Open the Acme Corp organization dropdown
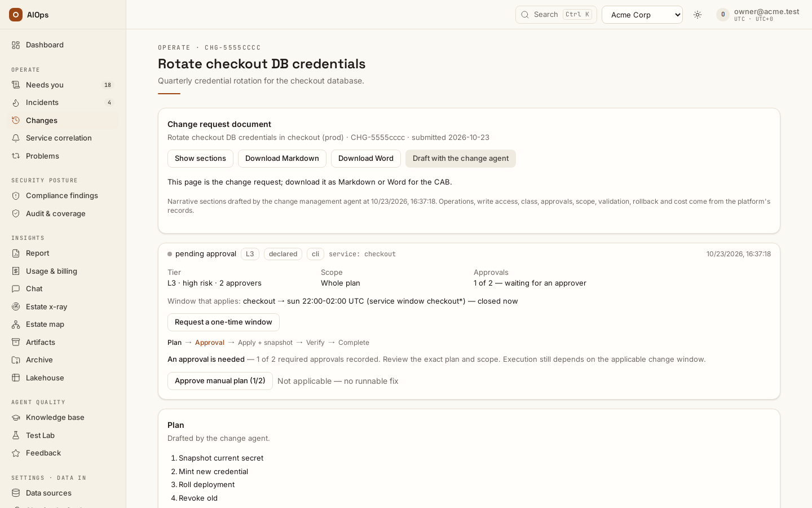Image resolution: width=812 pixels, height=508 pixels. [642, 15]
